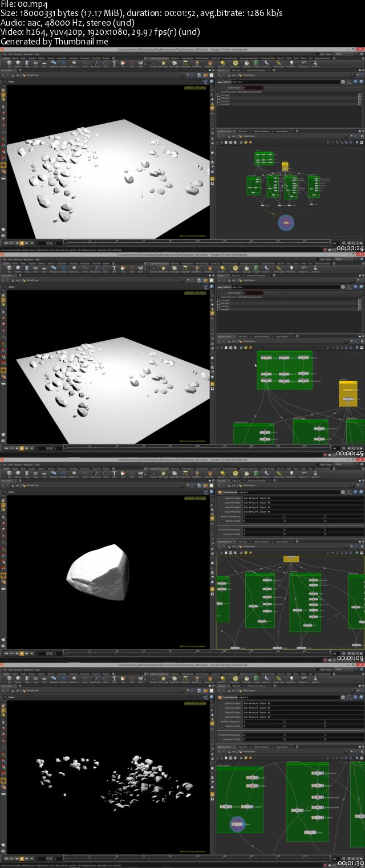Open the Main takes dropdown in 00:01:09 frame
Viewport: 365px width, 868px height.
(343, 464)
